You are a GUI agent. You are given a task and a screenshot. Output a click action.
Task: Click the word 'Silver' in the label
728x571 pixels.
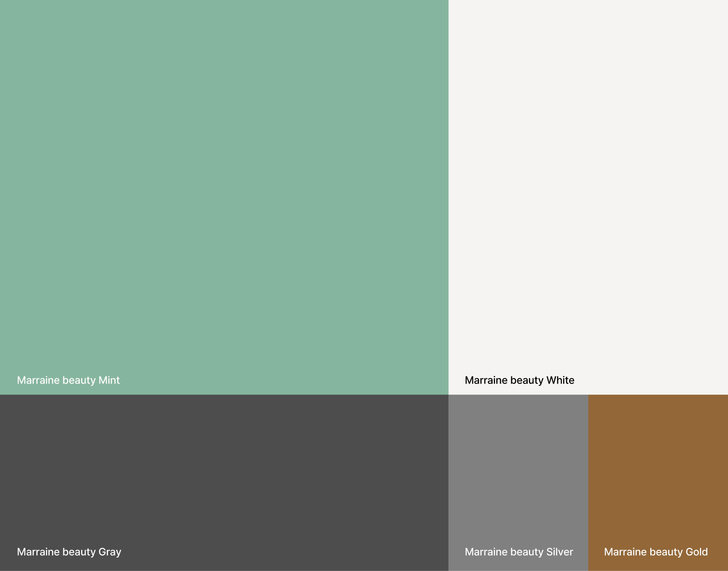click(560, 552)
